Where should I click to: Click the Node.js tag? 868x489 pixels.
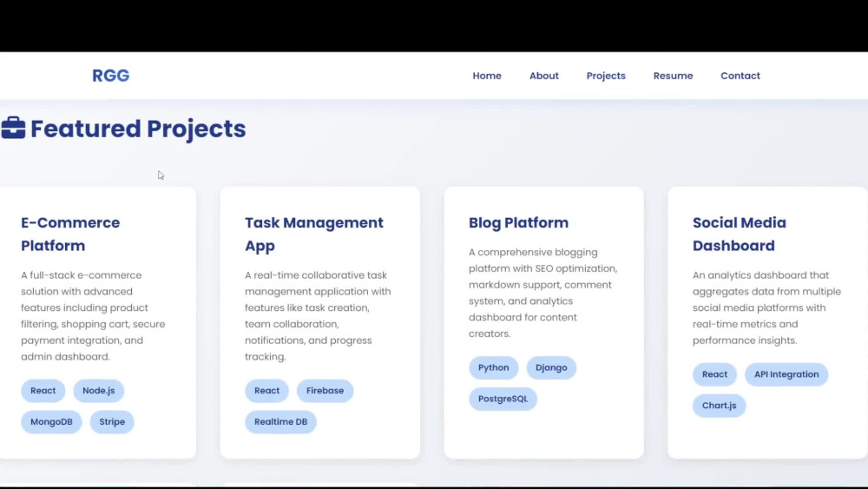pos(99,391)
